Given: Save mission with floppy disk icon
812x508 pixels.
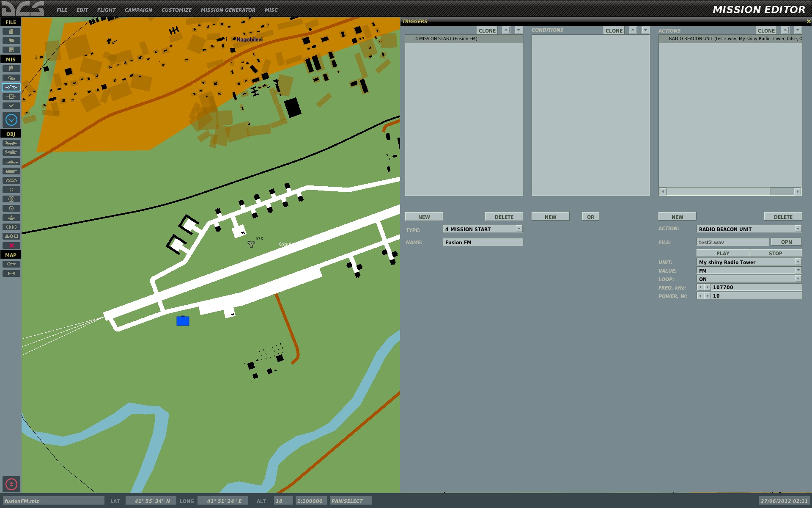Looking at the screenshot, I should tap(11, 50).
